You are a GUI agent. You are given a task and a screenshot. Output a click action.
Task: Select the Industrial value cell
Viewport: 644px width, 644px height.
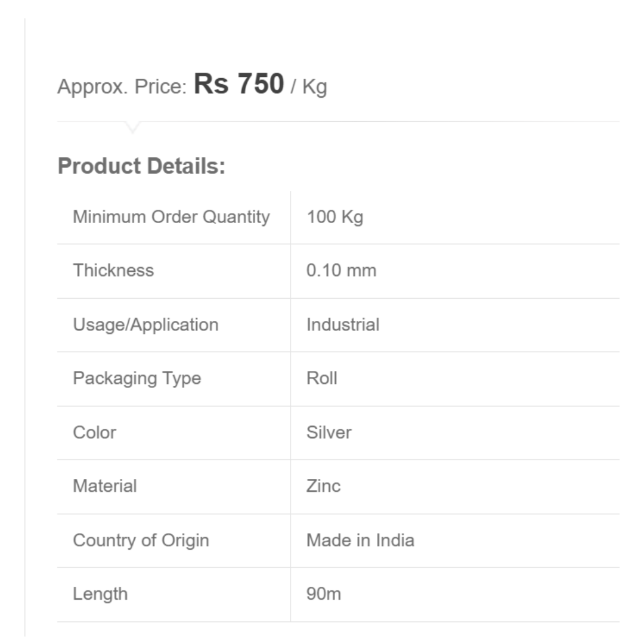343,325
